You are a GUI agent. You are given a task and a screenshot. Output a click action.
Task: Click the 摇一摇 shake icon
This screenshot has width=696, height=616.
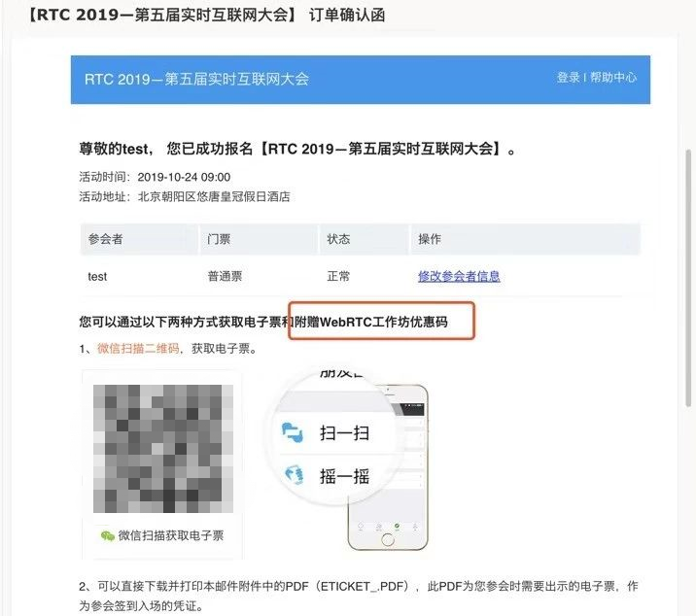294,475
